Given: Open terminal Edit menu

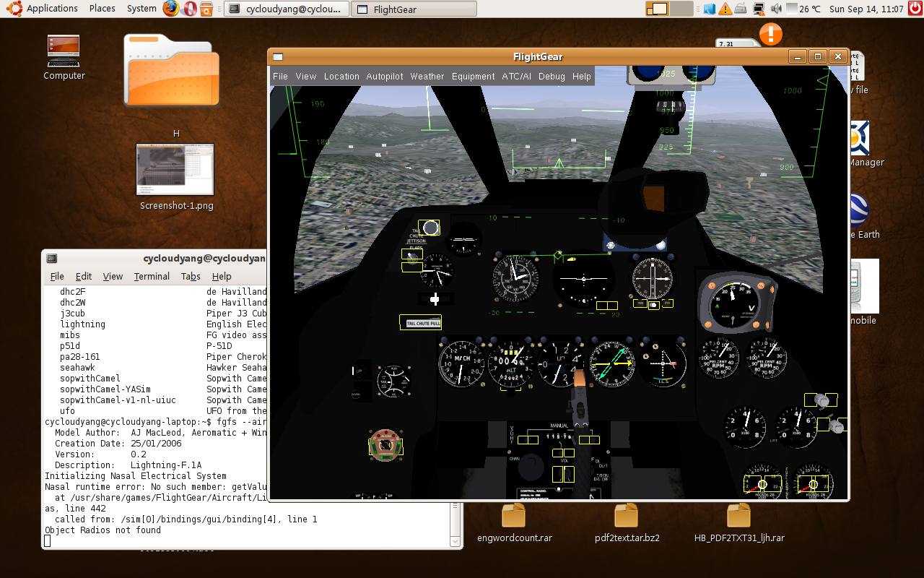Looking at the screenshot, I should click(x=84, y=276).
